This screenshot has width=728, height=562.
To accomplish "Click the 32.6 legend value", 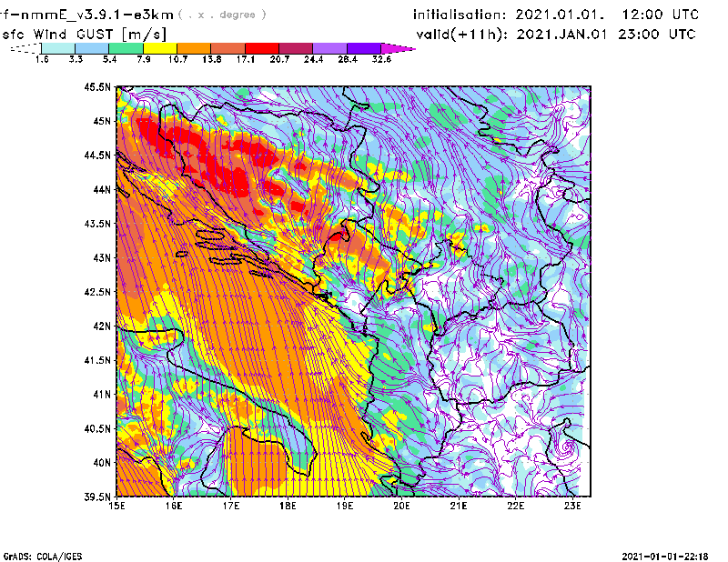I will point(381,59).
